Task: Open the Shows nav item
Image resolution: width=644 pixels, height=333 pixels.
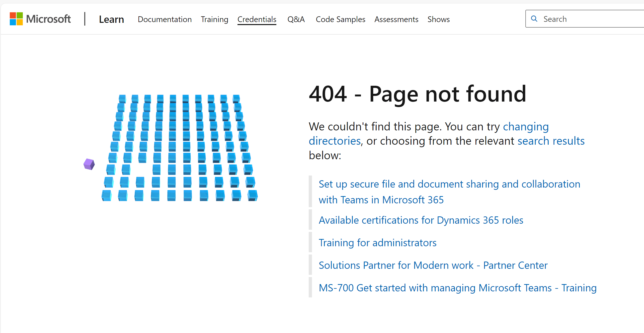Action: point(438,19)
